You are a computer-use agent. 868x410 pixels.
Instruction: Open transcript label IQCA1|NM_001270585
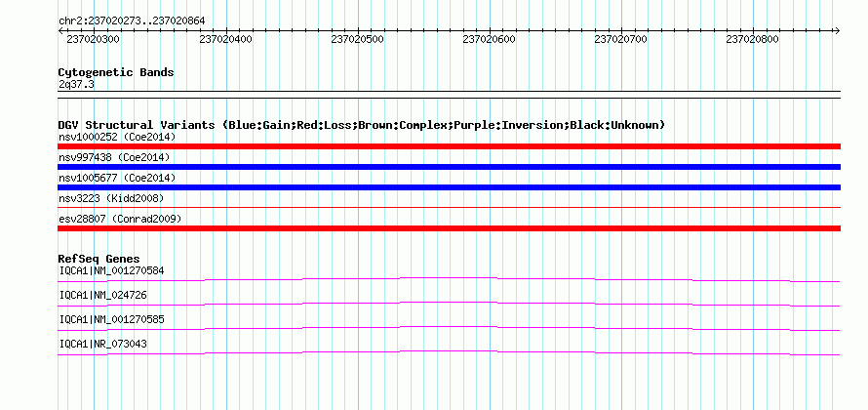(112, 319)
